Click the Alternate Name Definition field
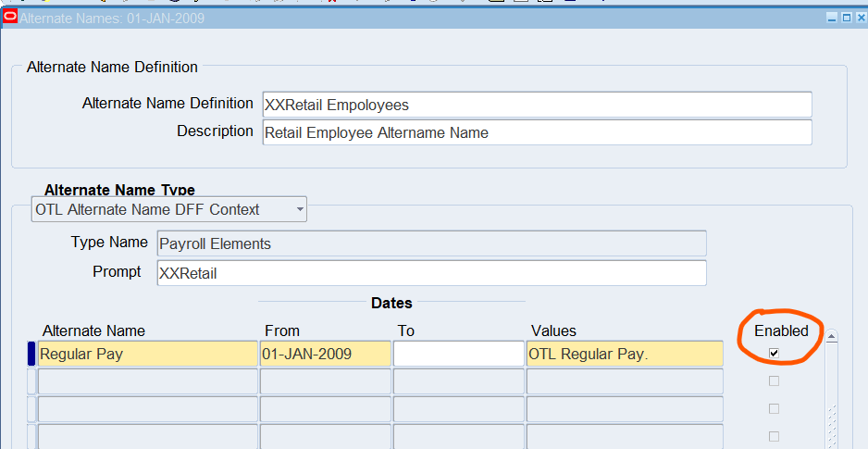The width and height of the screenshot is (868, 449). 537,105
